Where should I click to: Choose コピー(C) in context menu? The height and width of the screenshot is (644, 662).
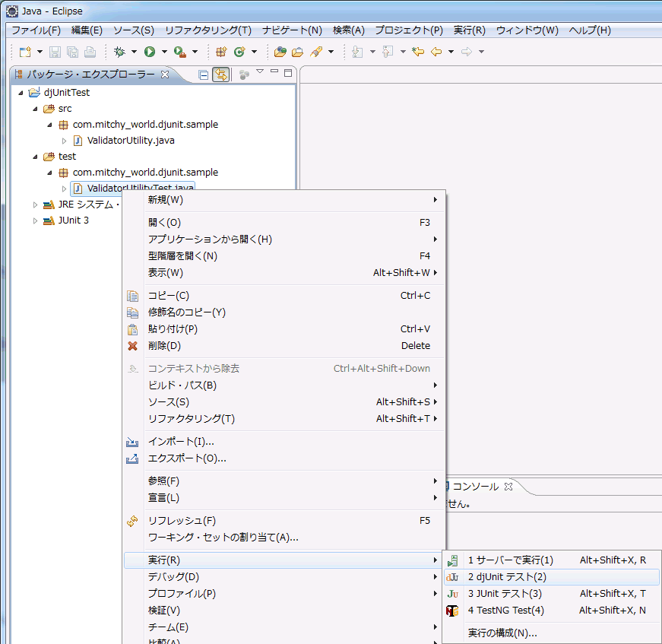(284, 296)
